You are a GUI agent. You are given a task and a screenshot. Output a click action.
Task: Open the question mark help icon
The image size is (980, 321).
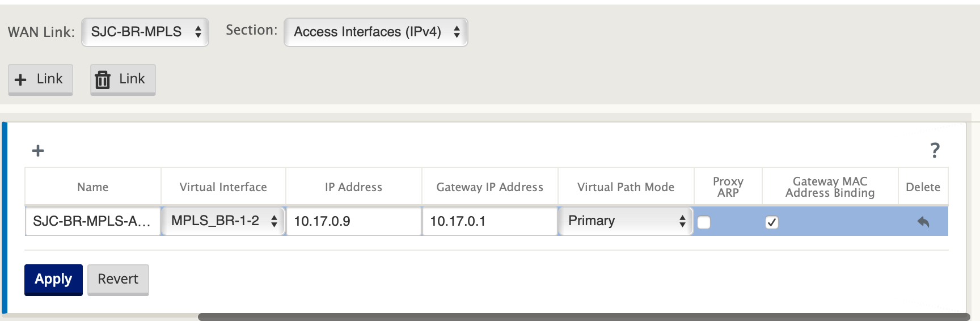935,150
